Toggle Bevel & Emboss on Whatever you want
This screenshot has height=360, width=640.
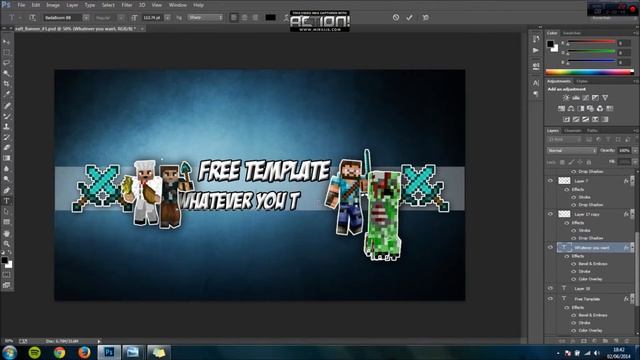point(573,264)
